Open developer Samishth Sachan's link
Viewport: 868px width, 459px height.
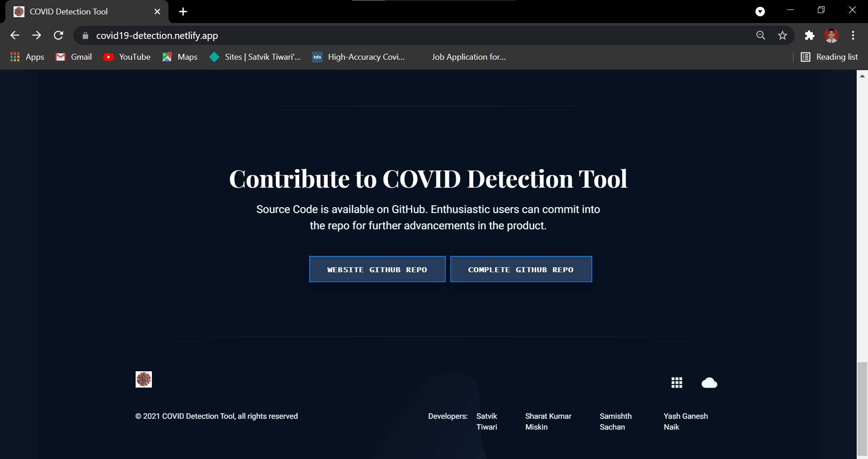pyautogui.click(x=616, y=421)
